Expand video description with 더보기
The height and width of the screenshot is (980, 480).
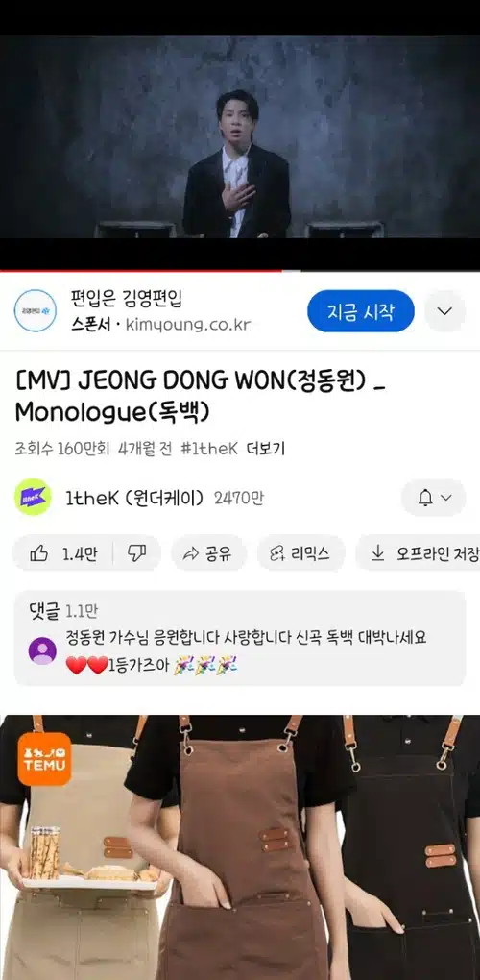tap(265, 449)
